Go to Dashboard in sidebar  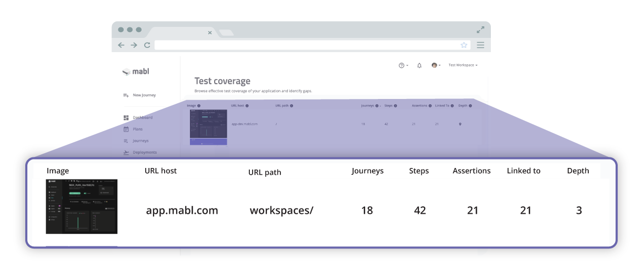(143, 117)
